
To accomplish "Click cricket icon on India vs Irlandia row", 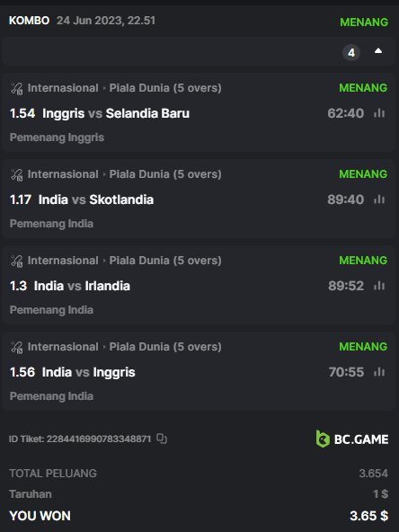I will coord(16,261).
